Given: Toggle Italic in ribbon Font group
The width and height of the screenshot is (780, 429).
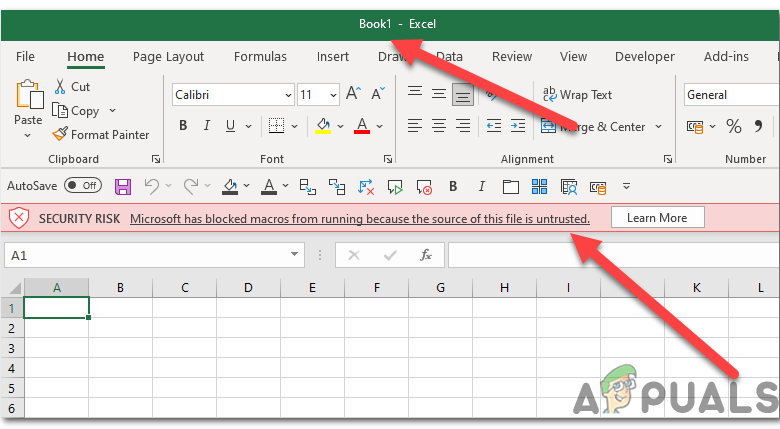Looking at the screenshot, I should 206,126.
